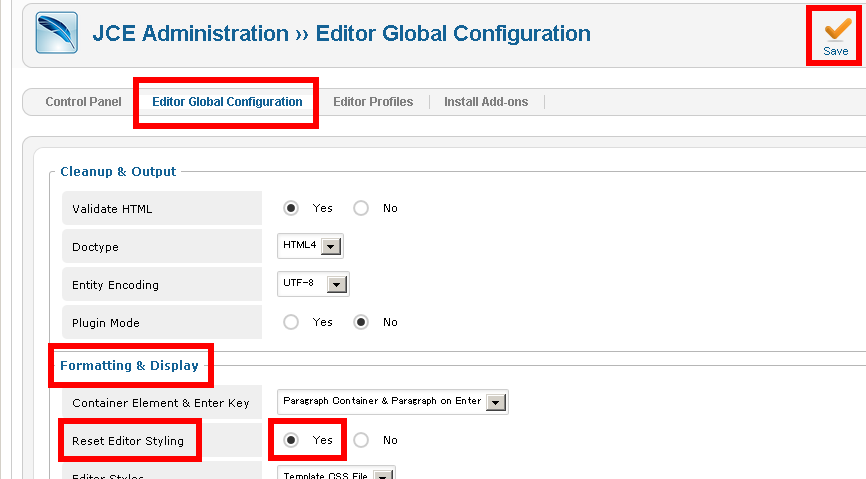Open the Control Panel tab
The image size is (866, 479).
pyautogui.click(x=83, y=102)
